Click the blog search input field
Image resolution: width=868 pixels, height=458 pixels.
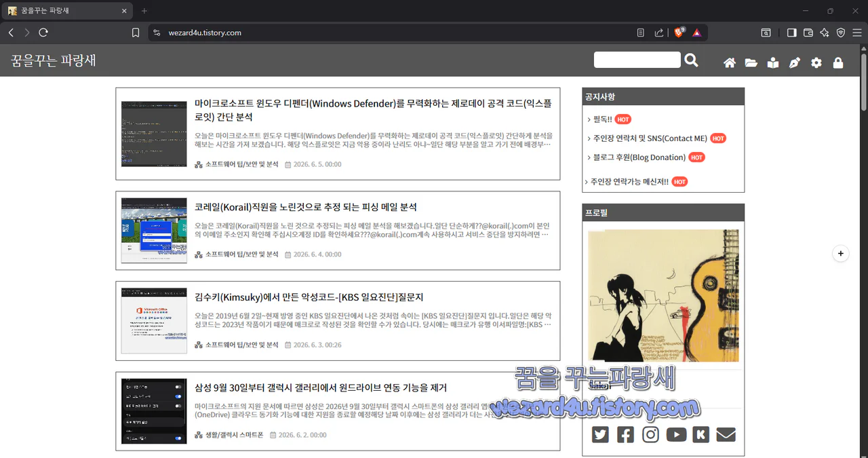pyautogui.click(x=637, y=60)
